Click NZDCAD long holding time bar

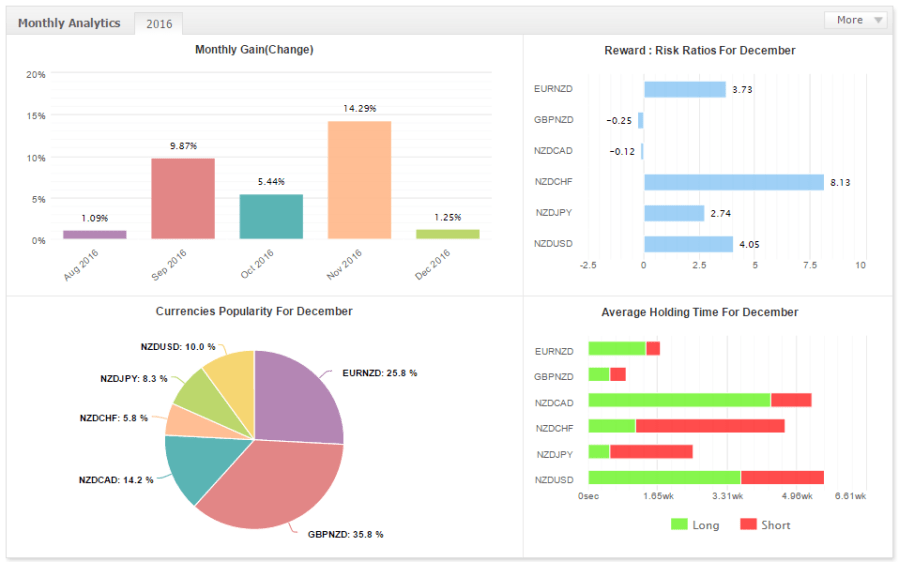(x=679, y=401)
